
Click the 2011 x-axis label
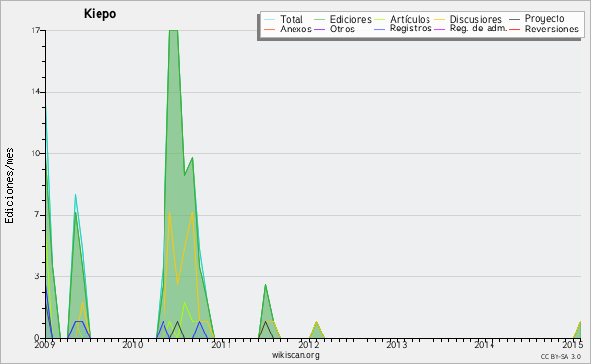tap(221, 344)
